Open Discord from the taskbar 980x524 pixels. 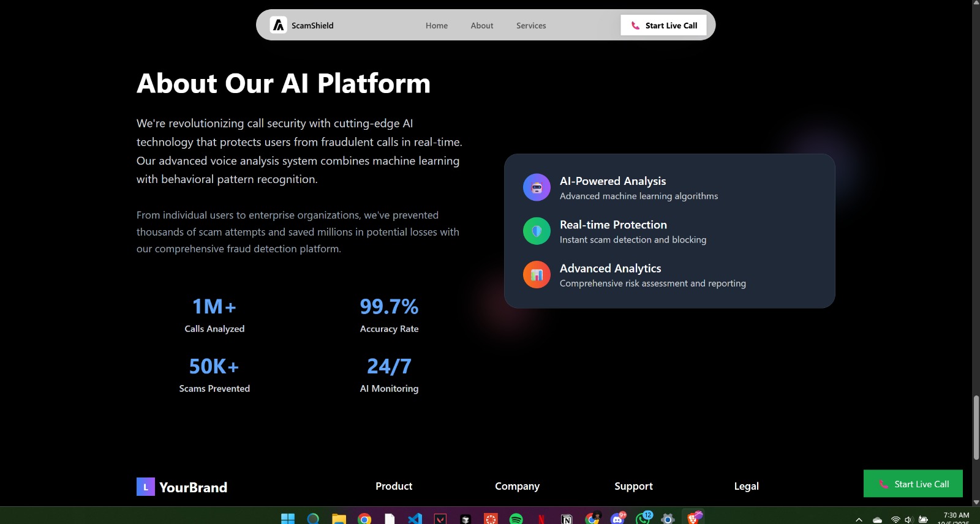[617, 518]
